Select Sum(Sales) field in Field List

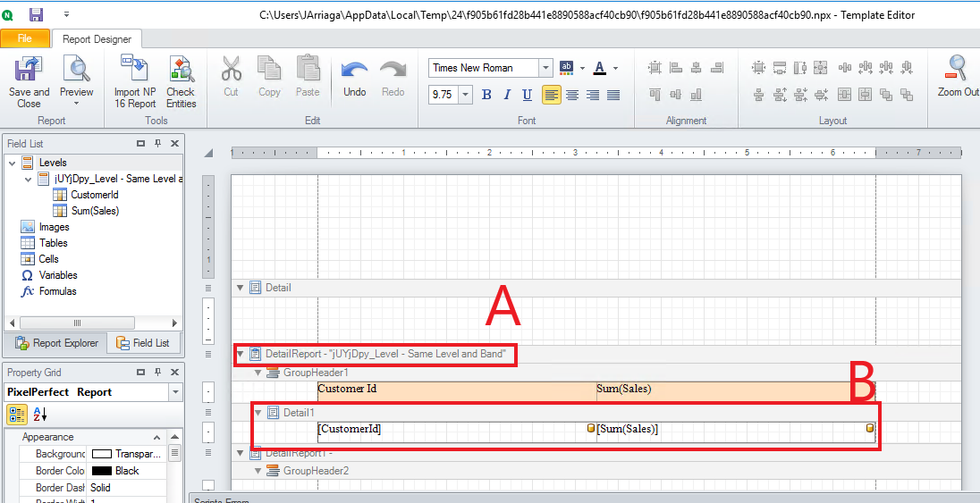click(95, 211)
